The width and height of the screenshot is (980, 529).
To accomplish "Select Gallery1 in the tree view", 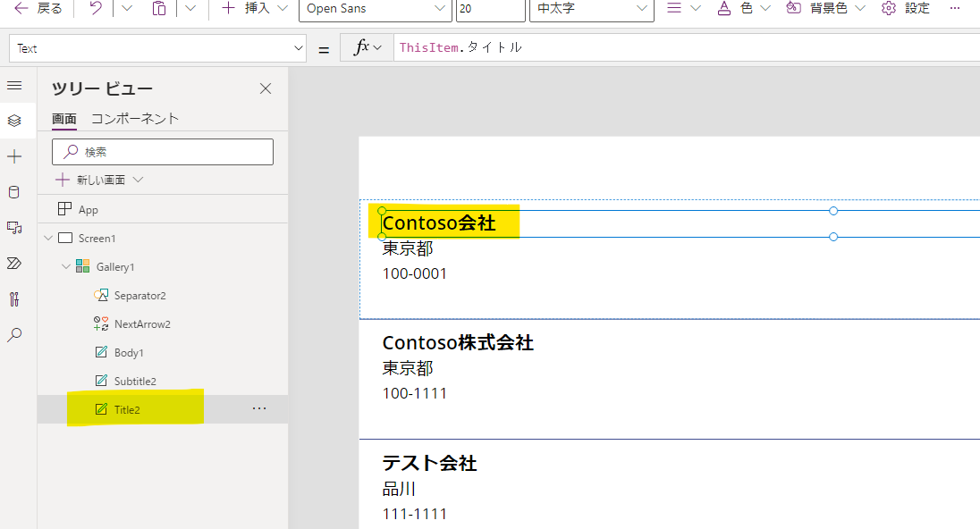I will (x=115, y=266).
